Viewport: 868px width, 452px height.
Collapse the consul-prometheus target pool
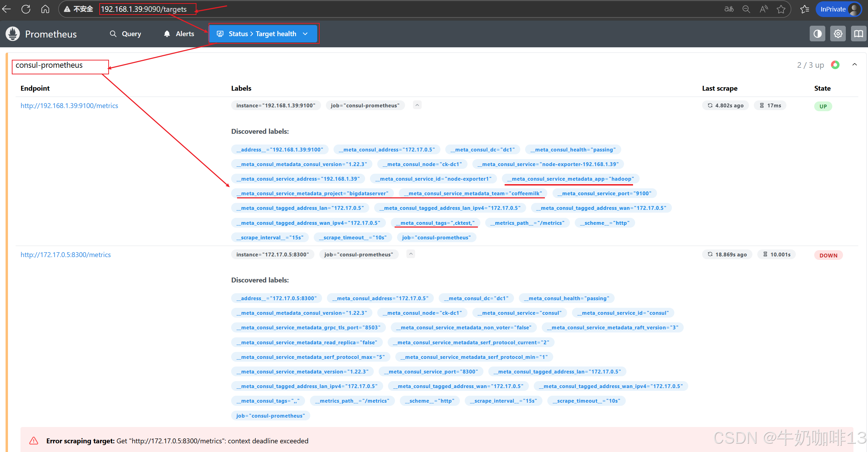(x=854, y=65)
